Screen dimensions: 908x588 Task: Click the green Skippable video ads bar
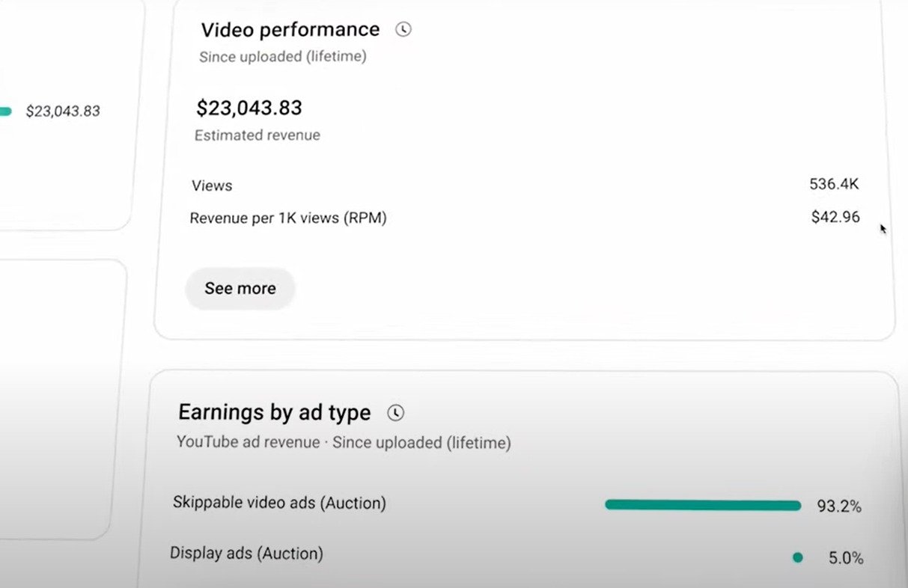703,506
